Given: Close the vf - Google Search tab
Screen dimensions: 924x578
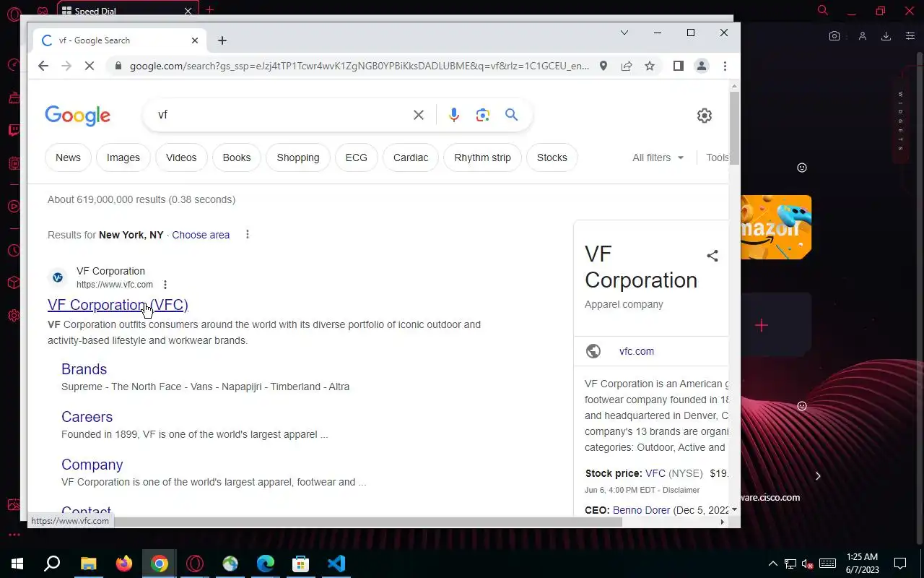Looking at the screenshot, I should [194, 40].
